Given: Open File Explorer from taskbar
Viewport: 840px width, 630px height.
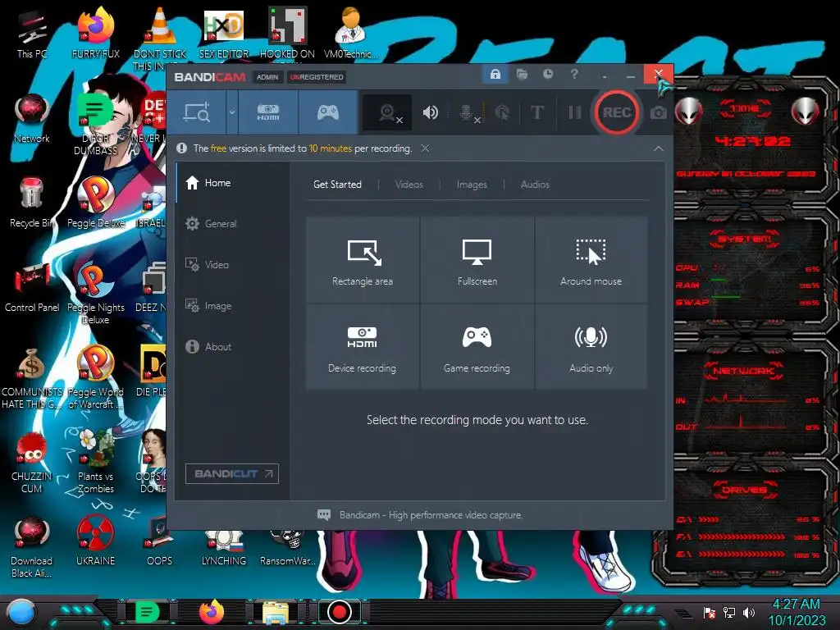Looking at the screenshot, I should click(x=276, y=612).
